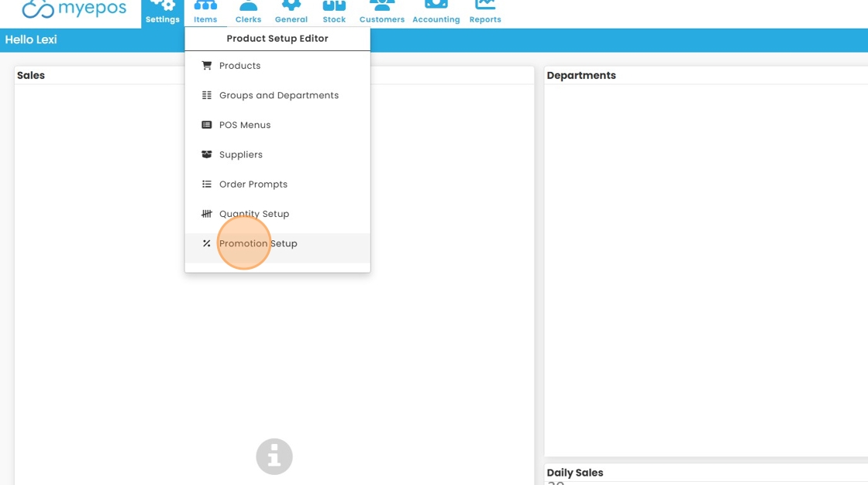Screen dimensions: 868x485
Task: Open the General gear icon
Action: [x=291, y=5]
